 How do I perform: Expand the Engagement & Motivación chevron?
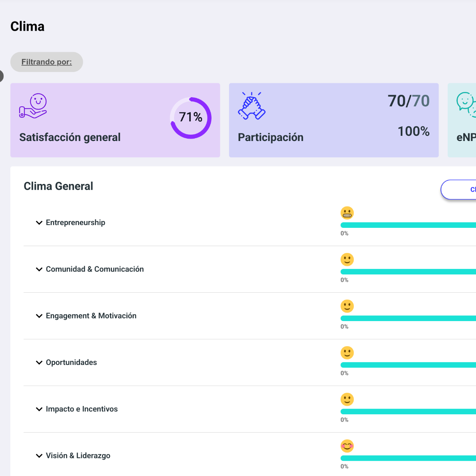click(39, 316)
